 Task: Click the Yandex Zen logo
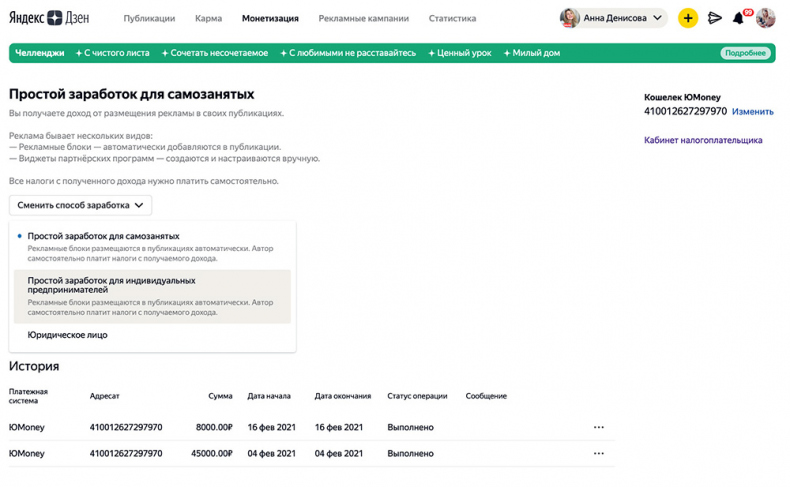[x=49, y=18]
